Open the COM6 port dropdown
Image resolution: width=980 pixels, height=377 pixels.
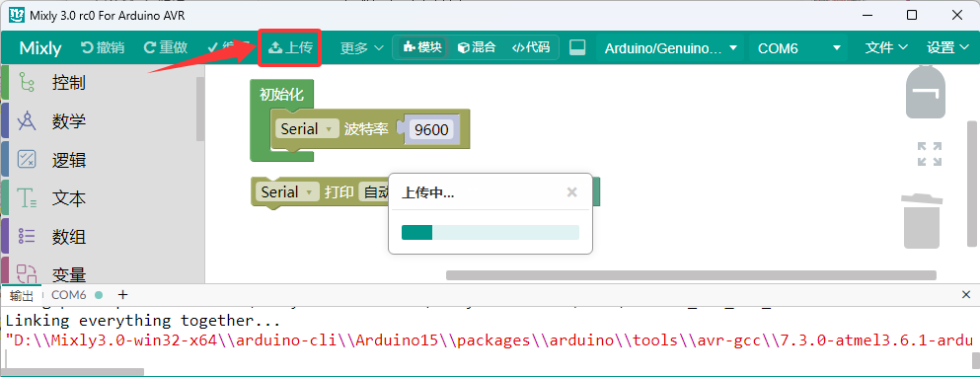point(798,48)
